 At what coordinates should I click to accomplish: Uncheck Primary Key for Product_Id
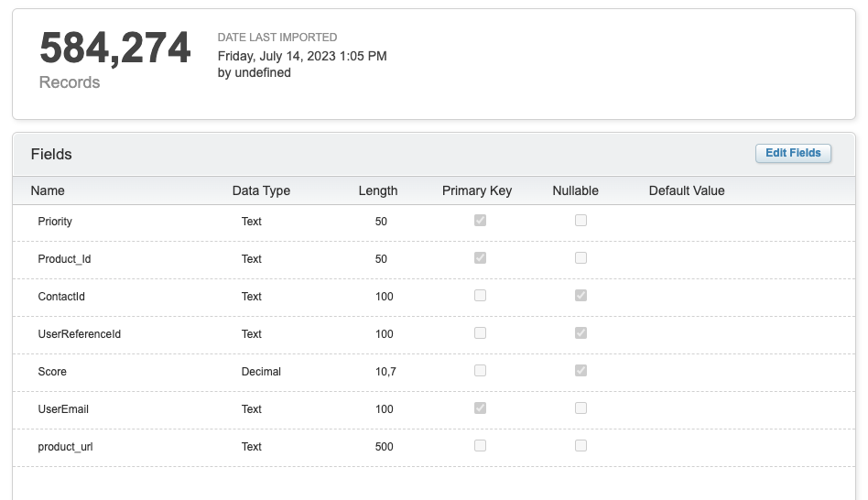480,258
